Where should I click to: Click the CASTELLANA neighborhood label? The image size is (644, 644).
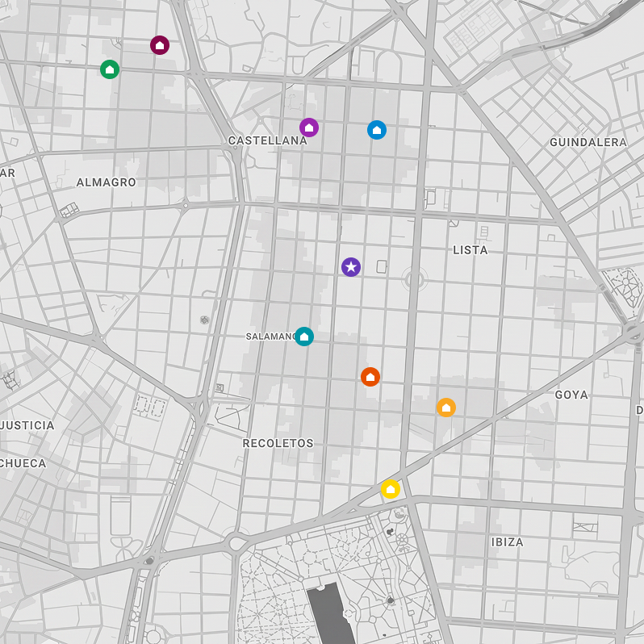click(x=268, y=140)
